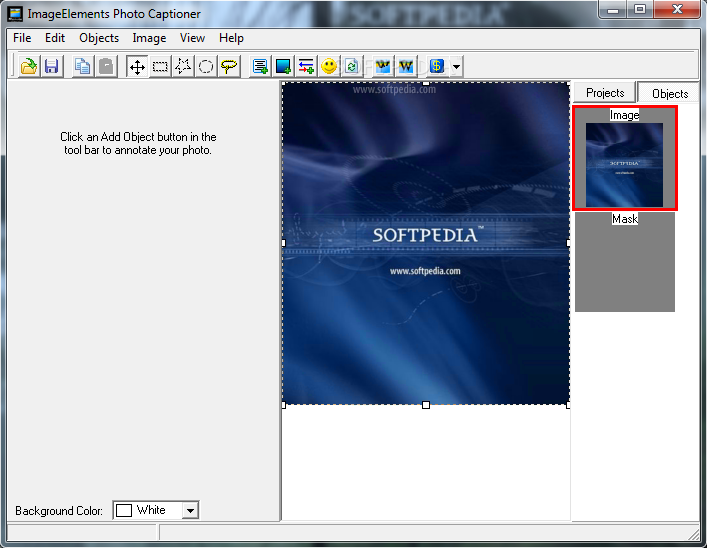The width and height of the screenshot is (707, 548).
Task: Select the elliptical selection tool
Action: (x=206, y=67)
